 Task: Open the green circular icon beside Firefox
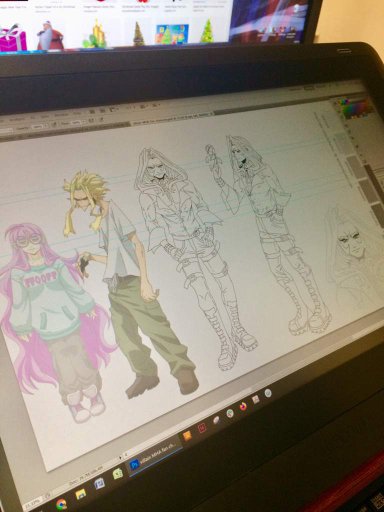tap(230, 414)
